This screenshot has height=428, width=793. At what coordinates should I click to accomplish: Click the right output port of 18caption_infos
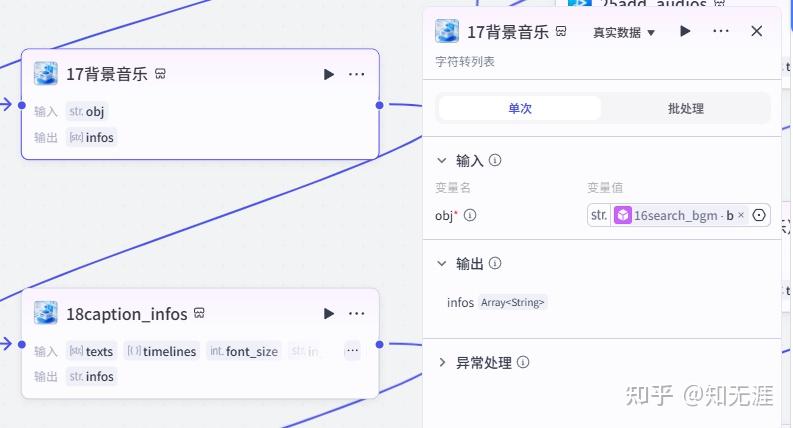tap(379, 345)
